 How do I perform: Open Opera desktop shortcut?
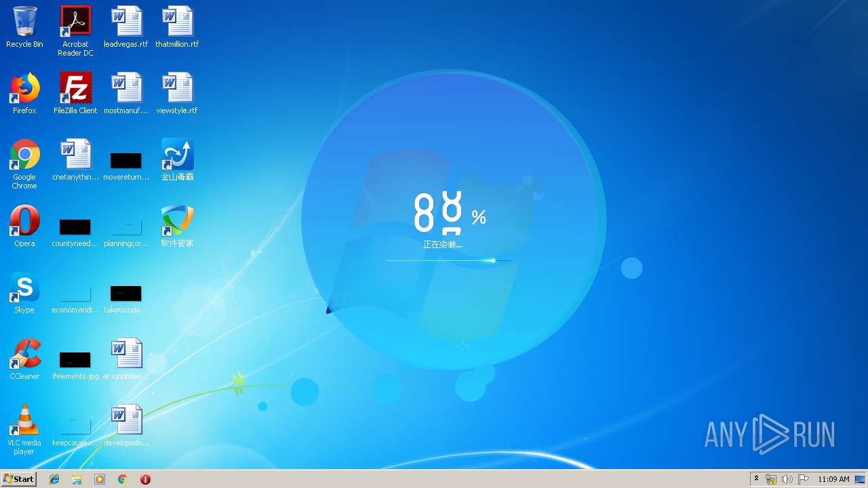[24, 227]
